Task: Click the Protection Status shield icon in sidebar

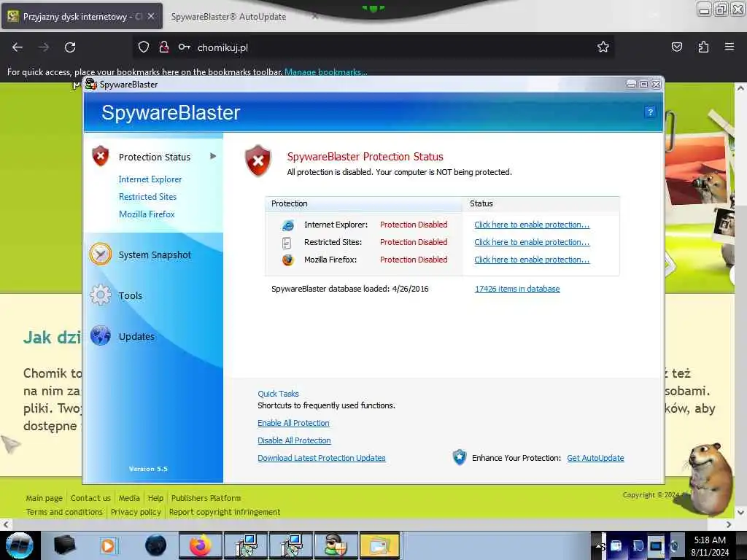Action: (101, 156)
